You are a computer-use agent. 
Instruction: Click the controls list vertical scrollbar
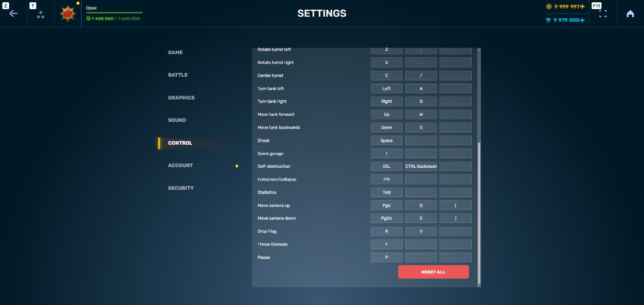tap(479, 214)
